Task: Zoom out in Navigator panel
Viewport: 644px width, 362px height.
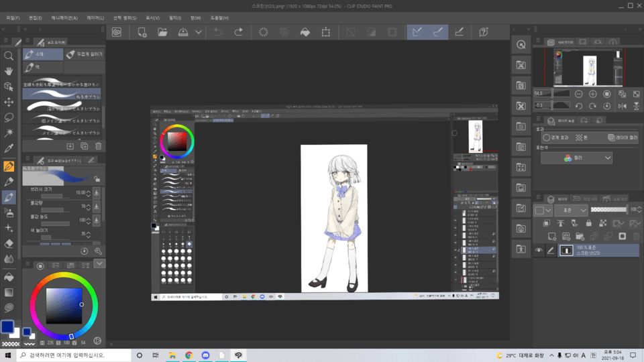Action: coord(579,94)
